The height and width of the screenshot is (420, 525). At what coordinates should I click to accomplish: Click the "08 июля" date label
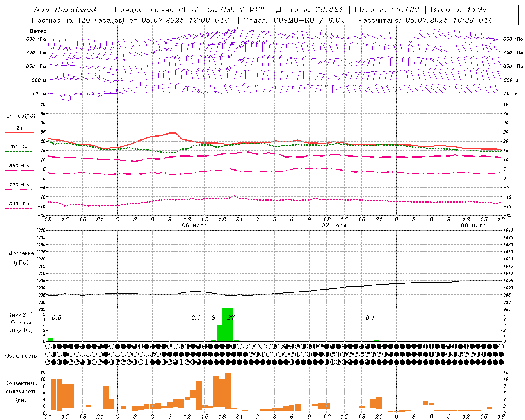tap(473, 226)
